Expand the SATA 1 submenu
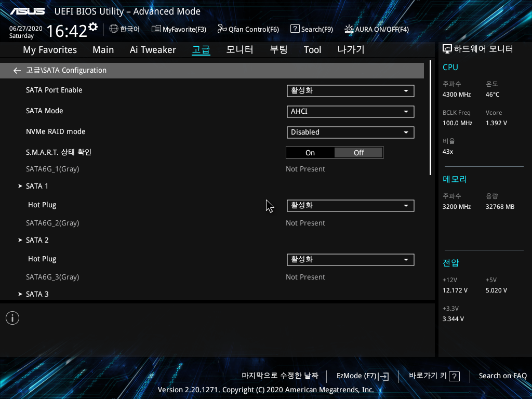532x399 pixels. click(33, 186)
